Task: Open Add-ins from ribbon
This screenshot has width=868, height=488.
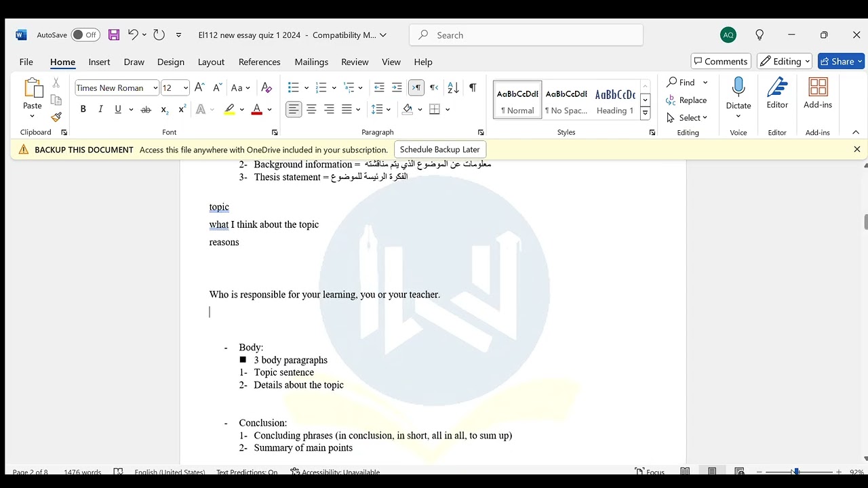Action: [818, 93]
